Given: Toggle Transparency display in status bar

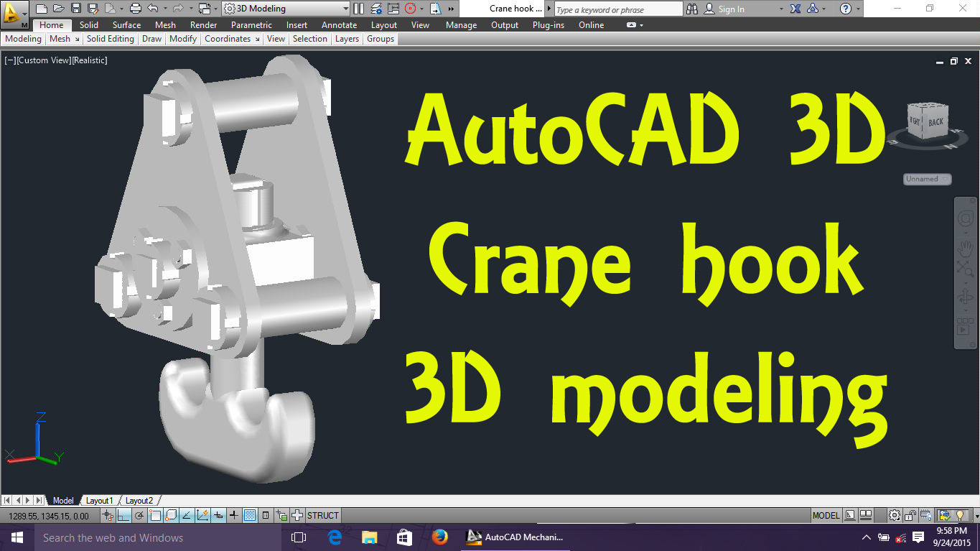Looking at the screenshot, I should click(x=250, y=515).
